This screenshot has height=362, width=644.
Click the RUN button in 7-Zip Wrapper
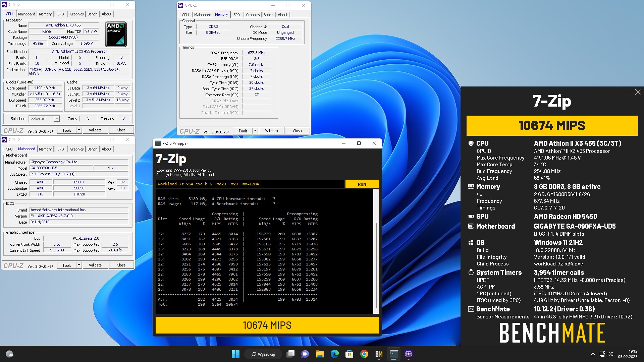[x=362, y=184]
